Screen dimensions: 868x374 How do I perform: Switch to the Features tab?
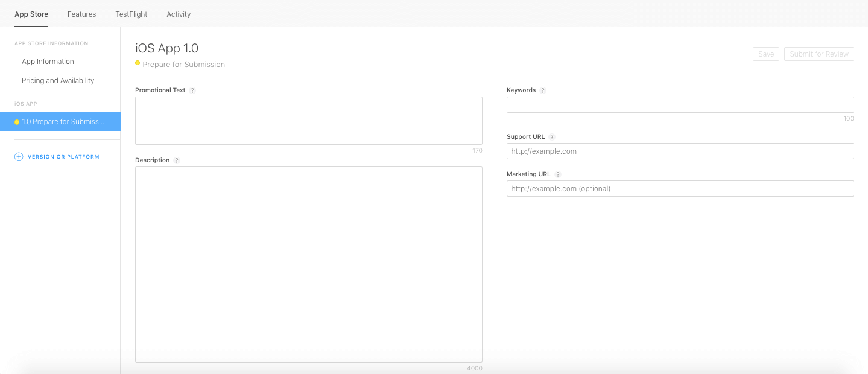click(82, 14)
